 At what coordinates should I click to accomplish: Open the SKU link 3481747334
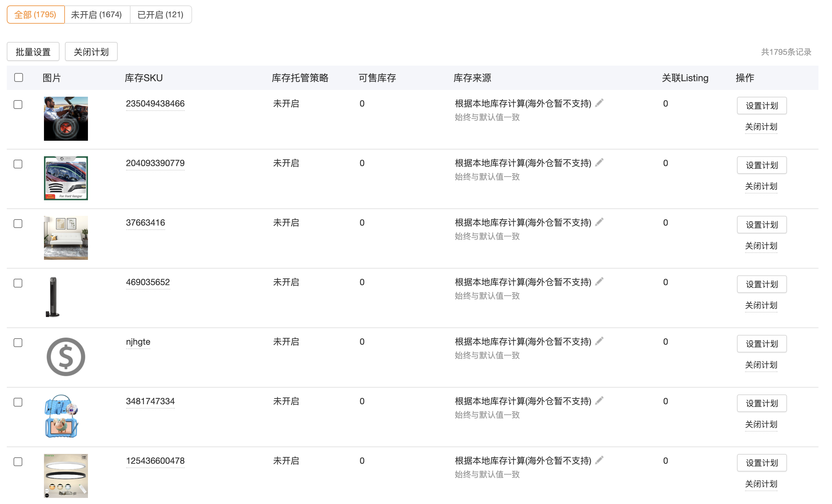150,401
